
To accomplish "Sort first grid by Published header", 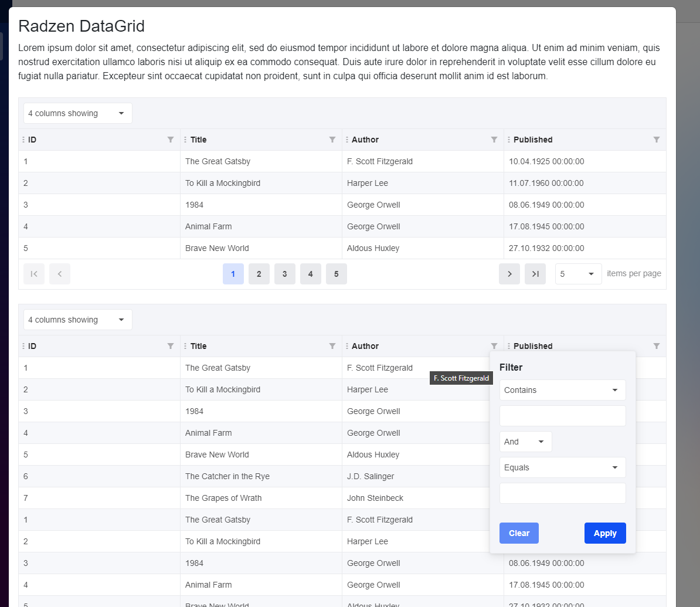I will point(533,140).
